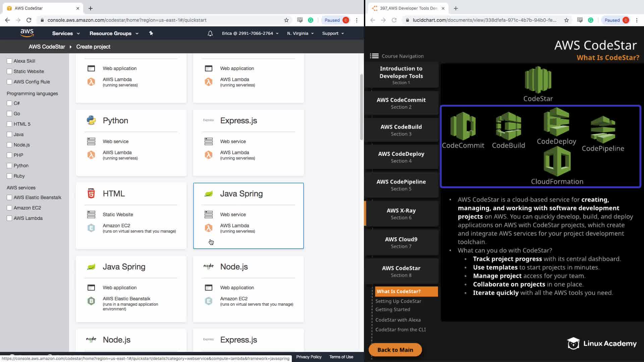Screen dimensions: 644x362
Task: Click the AWS logo in console header
Action: [27, 33]
